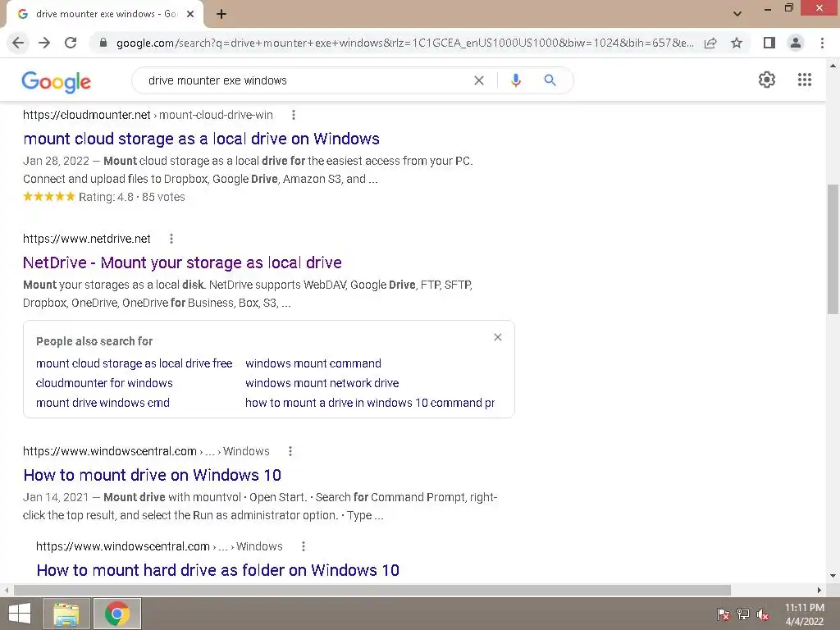Search mount cloud storage as local drive free
The image size is (840, 630).
coord(134,363)
